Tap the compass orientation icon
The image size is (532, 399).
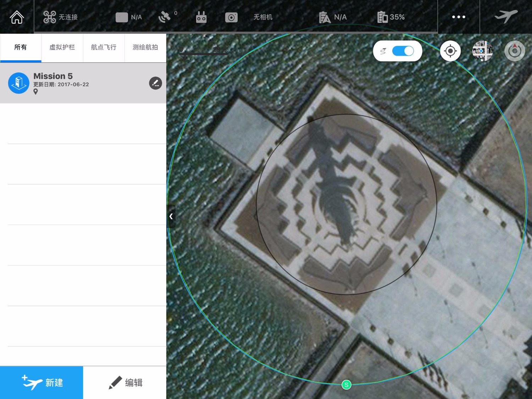click(515, 51)
